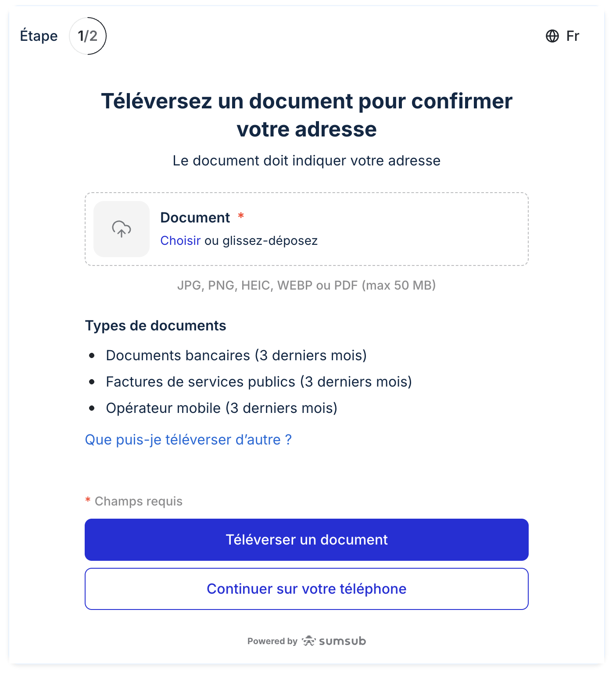Select Factures de services publics item
The image size is (616, 674).
[x=259, y=382]
